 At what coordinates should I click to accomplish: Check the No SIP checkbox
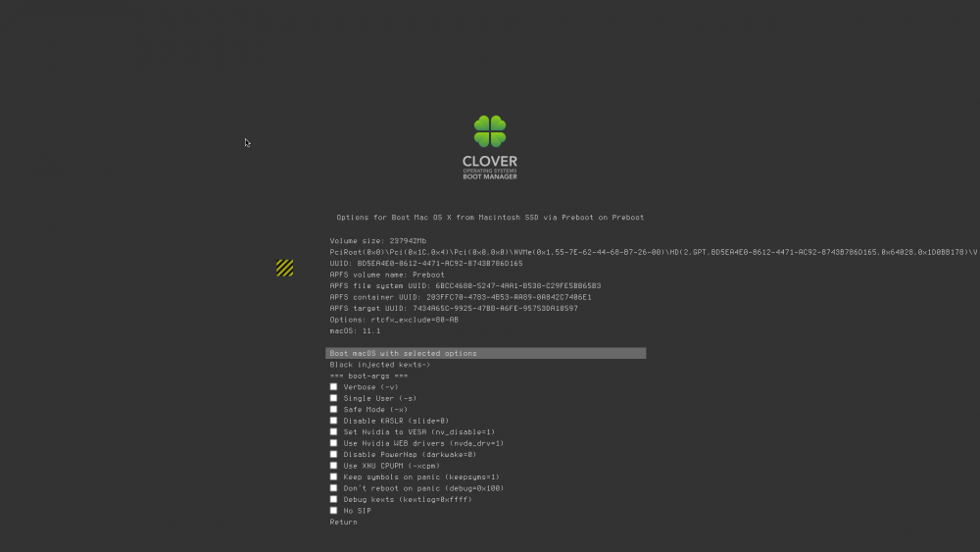click(x=333, y=511)
